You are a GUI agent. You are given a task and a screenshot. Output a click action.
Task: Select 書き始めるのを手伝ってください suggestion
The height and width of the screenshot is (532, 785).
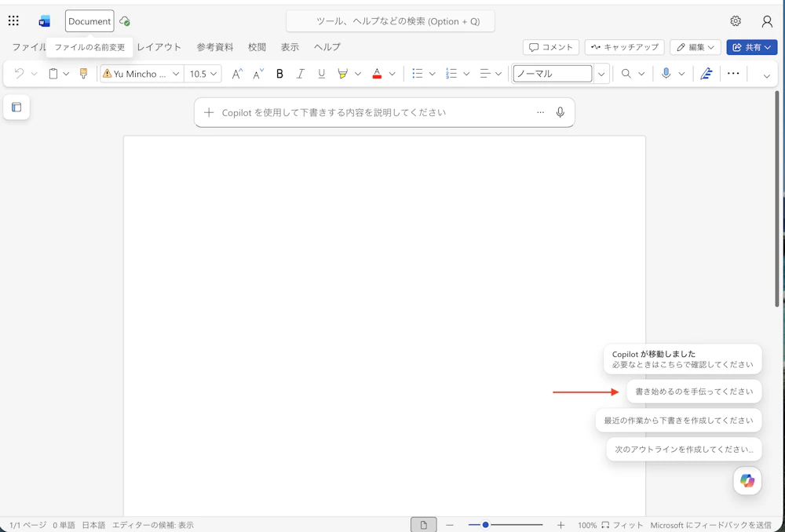click(694, 392)
